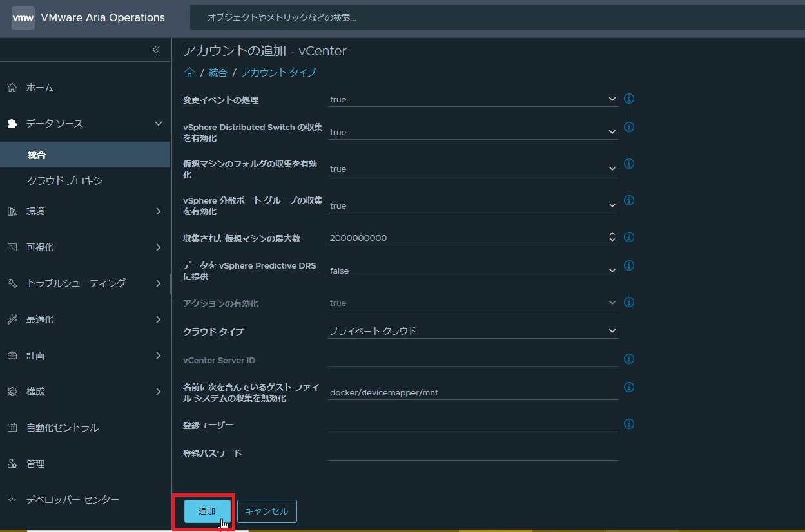
Task: Click the キャンセル button
Action: pyautogui.click(x=267, y=511)
